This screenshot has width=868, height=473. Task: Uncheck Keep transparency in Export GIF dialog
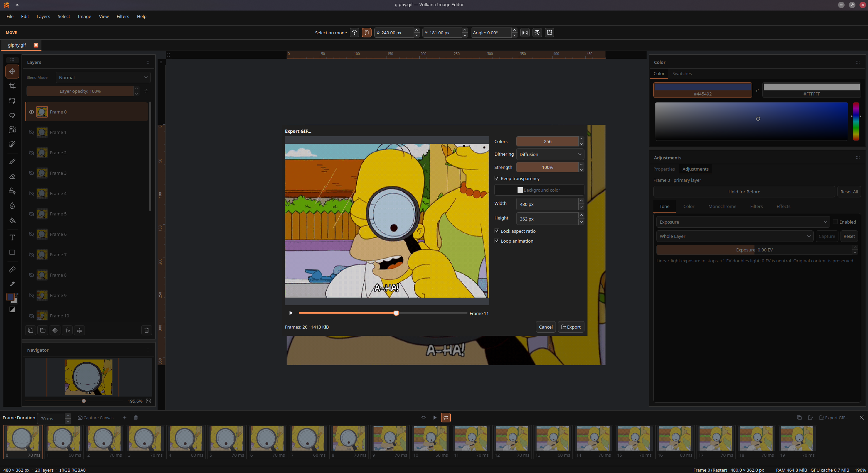click(497, 178)
